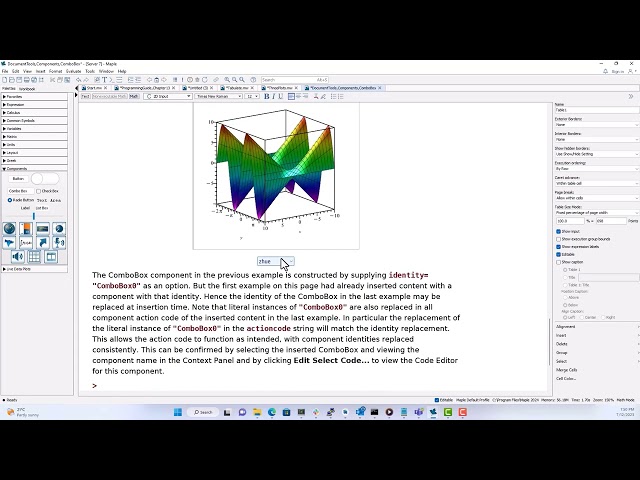
Task: Open the Format menu
Action: [56, 71]
